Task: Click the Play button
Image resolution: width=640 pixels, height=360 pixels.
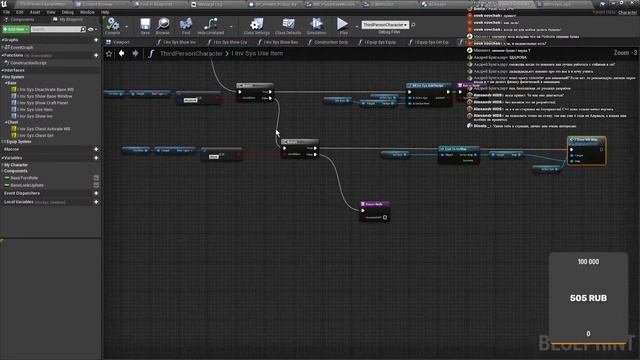Action: tap(343, 26)
